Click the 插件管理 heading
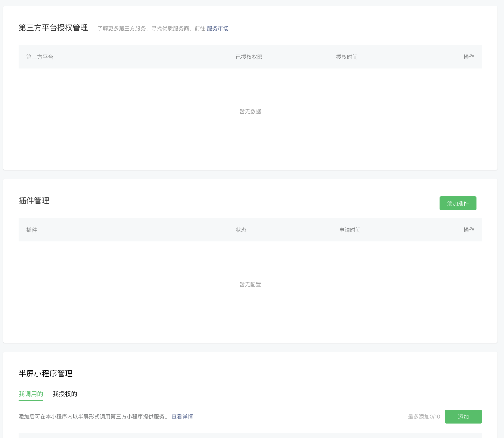The width and height of the screenshot is (504, 438). click(34, 201)
